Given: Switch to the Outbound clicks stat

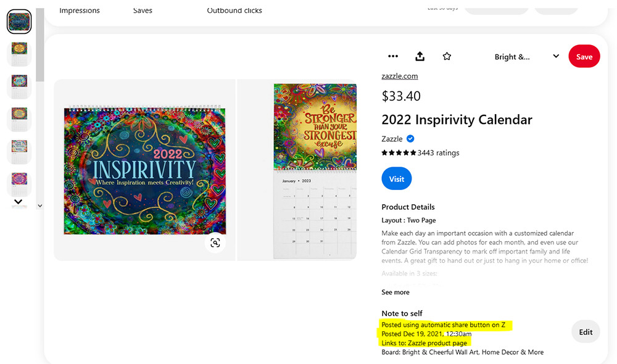Looking at the screenshot, I should (234, 10).
